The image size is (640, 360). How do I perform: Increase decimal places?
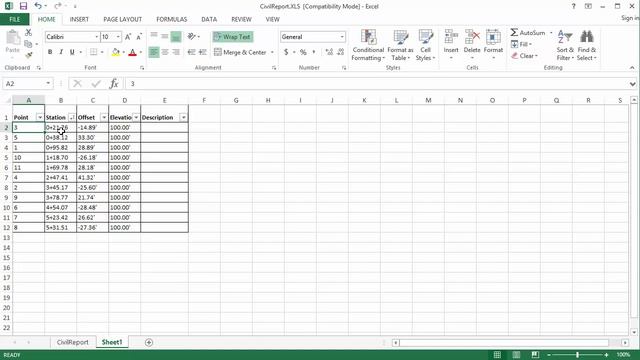(329, 52)
